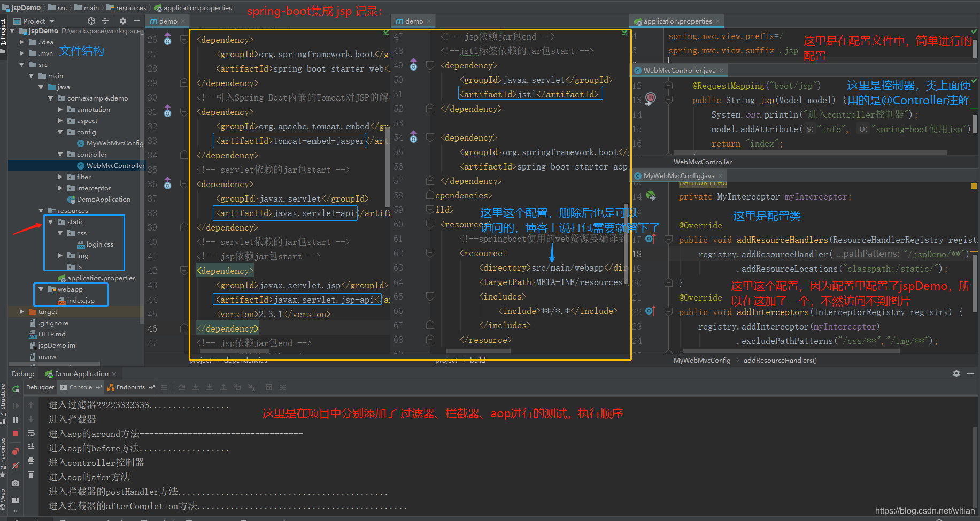Expand the interceptor package
The image size is (980, 521).
click(x=60, y=188)
